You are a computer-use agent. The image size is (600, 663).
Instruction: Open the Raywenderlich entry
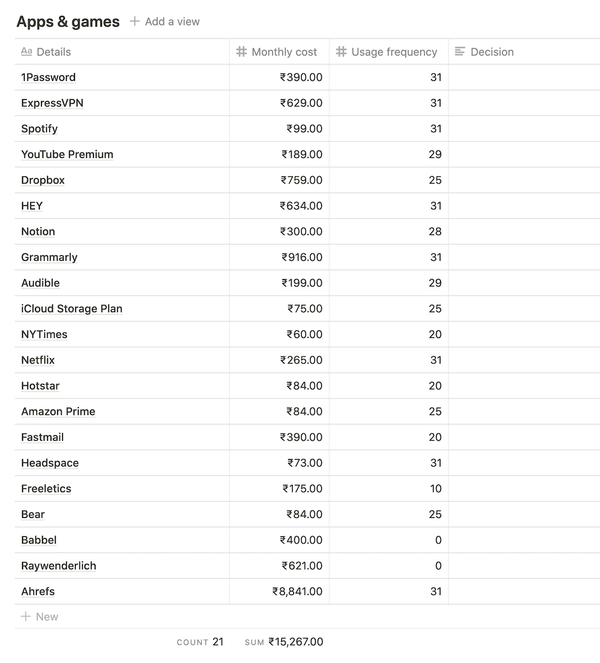(59, 566)
